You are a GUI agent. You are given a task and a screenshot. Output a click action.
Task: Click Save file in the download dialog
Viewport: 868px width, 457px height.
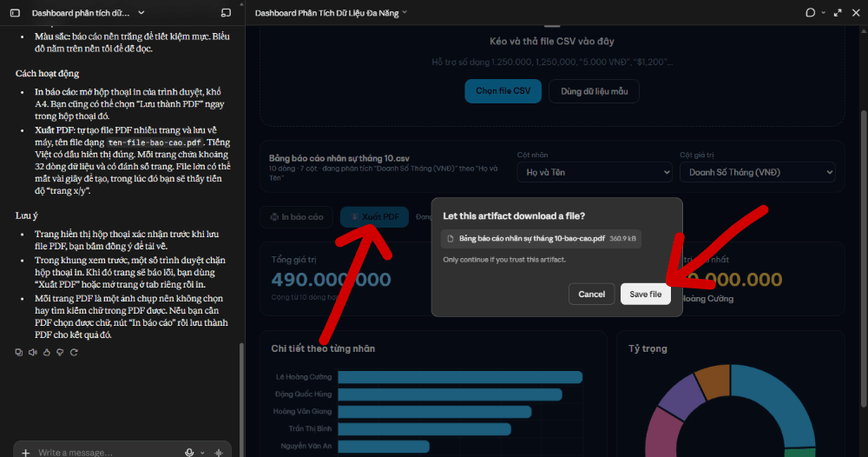pos(646,295)
